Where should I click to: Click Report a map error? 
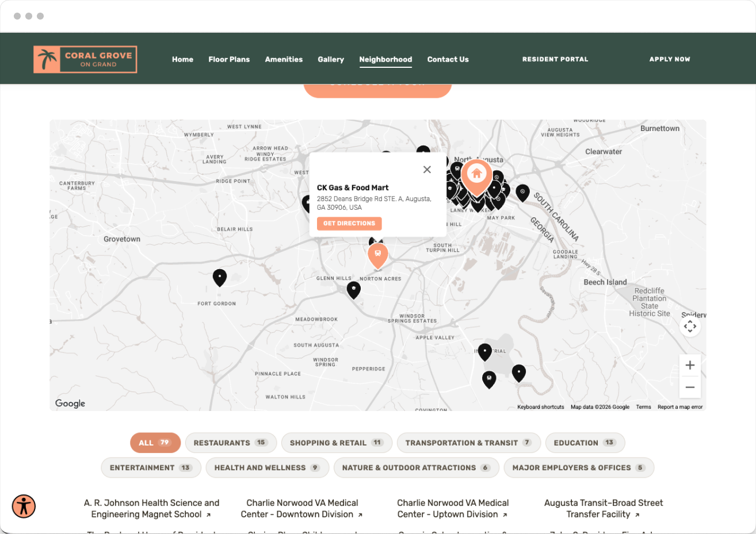click(680, 407)
